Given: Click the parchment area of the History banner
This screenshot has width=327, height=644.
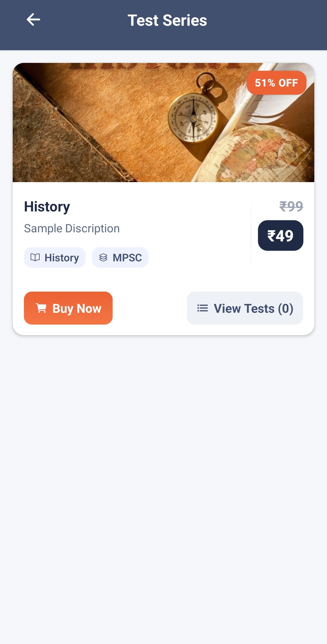Looking at the screenshot, I should click(x=127, y=103).
